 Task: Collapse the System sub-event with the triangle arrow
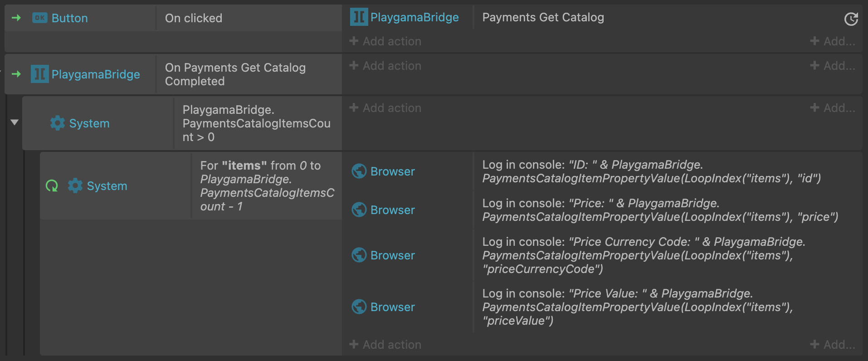tap(15, 122)
